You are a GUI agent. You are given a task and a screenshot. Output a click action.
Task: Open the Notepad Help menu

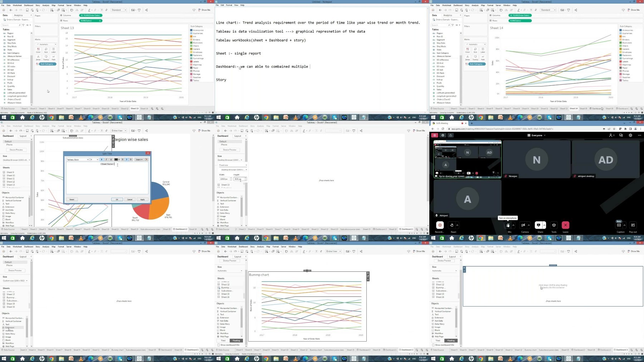[x=242, y=5]
